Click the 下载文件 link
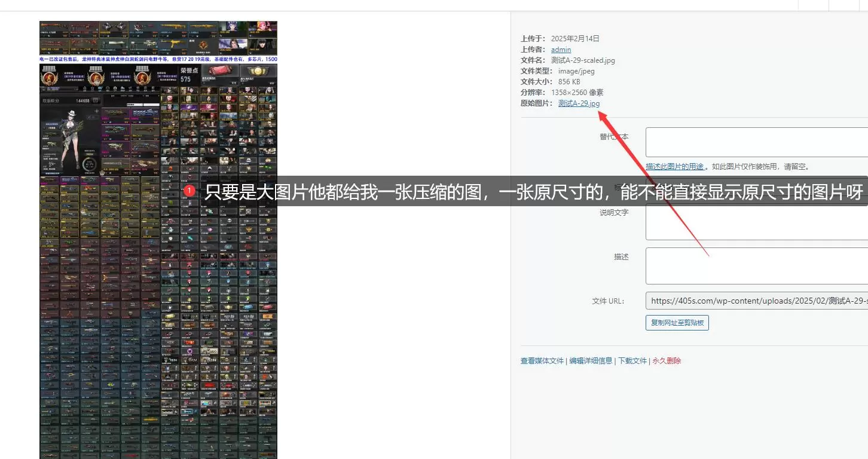This screenshot has height=459, width=868. [x=632, y=361]
